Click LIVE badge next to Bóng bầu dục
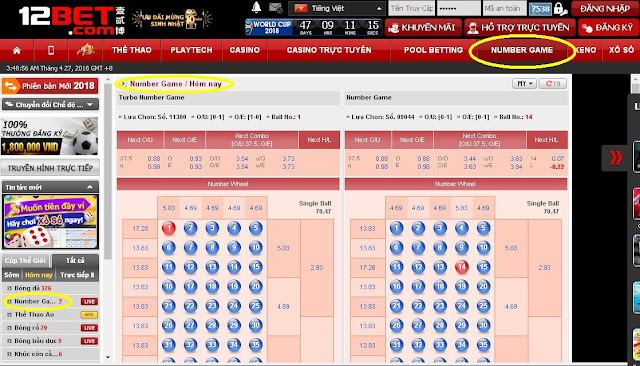 pyautogui.click(x=89, y=341)
